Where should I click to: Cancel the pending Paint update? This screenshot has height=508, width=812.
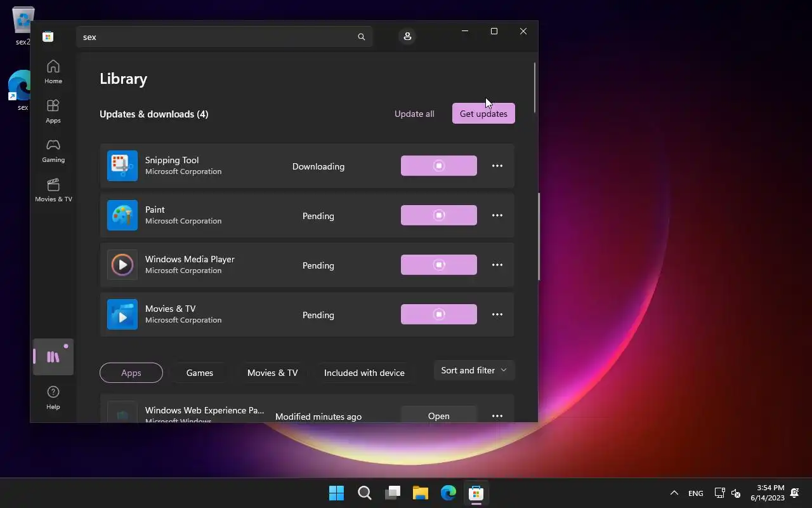point(439,215)
